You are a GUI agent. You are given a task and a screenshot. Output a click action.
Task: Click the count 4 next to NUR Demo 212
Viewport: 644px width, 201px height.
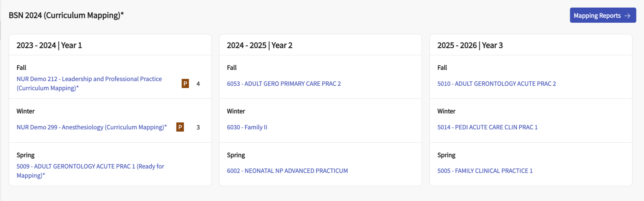(198, 84)
